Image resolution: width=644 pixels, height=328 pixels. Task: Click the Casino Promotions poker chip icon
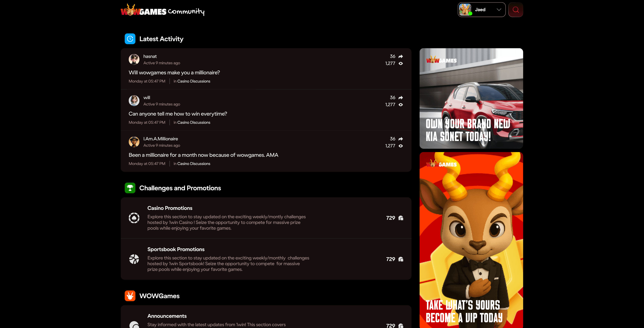click(134, 218)
